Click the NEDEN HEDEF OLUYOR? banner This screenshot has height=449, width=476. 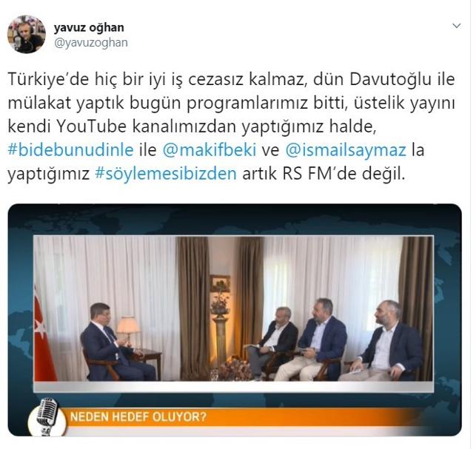click(x=138, y=416)
